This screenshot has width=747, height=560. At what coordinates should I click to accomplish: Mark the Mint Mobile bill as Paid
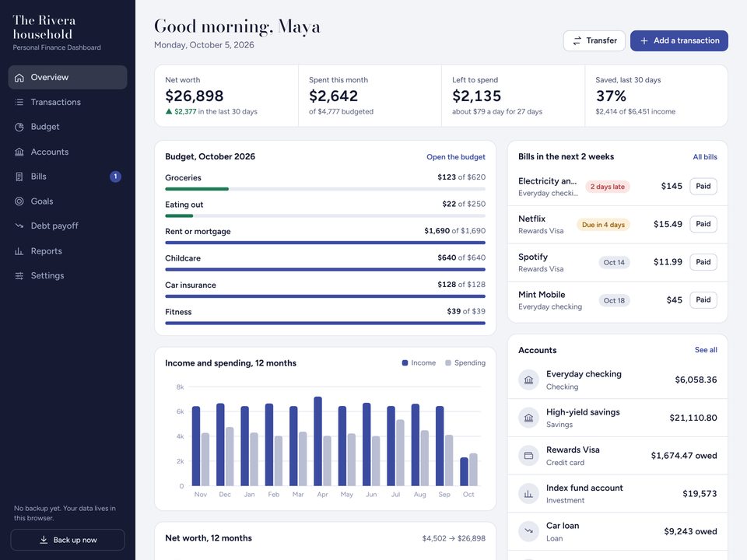[703, 300]
